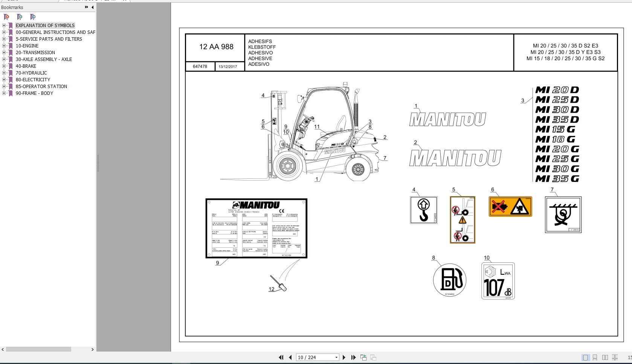This screenshot has width=632, height=364.
Task: Switch to continuous page layout
Action: coord(595,357)
